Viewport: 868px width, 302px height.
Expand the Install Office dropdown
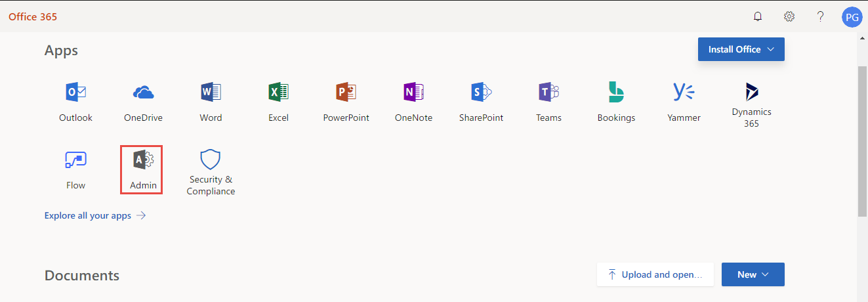point(741,49)
